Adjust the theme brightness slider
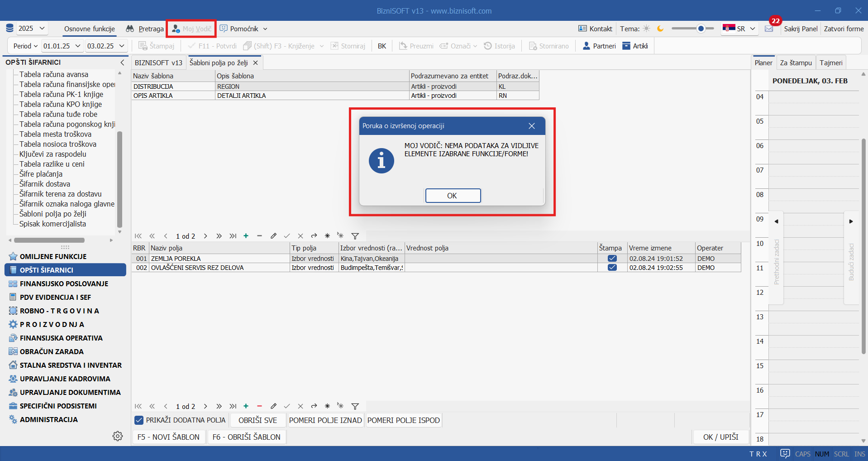 701,29
